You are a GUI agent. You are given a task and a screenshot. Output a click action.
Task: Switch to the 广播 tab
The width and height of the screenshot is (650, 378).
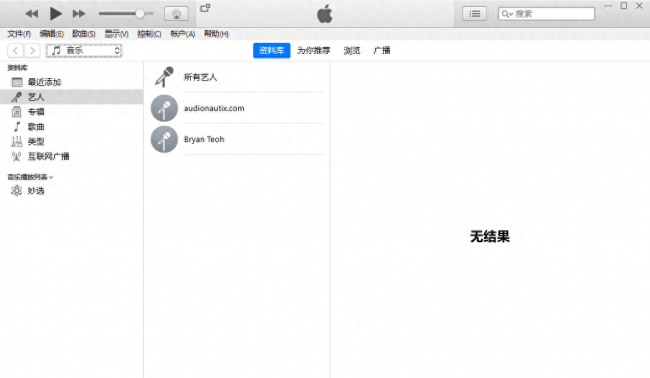(x=381, y=51)
